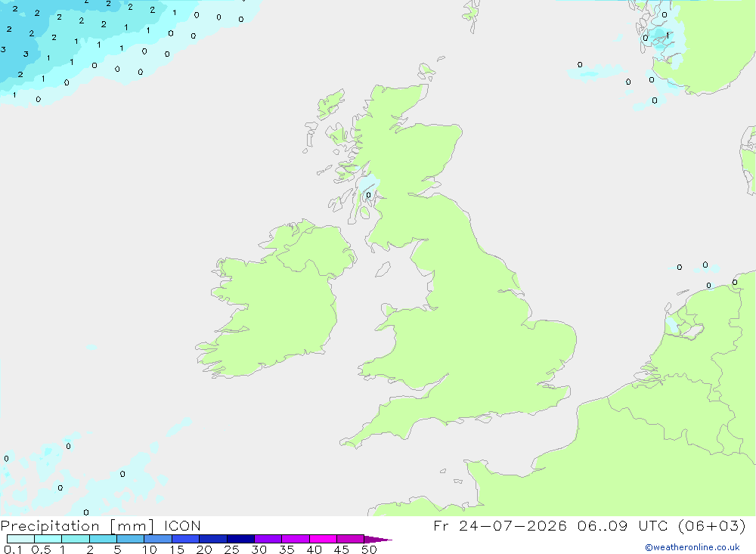The image size is (756, 554).
Task: Click the 1–2 mm legend color swatch
Action: click(75, 539)
